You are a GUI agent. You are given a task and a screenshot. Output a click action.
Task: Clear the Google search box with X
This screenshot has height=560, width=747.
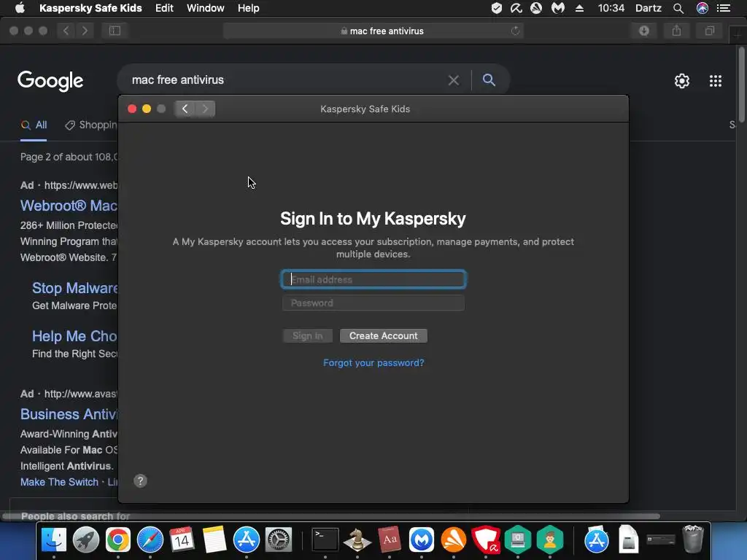454,80
